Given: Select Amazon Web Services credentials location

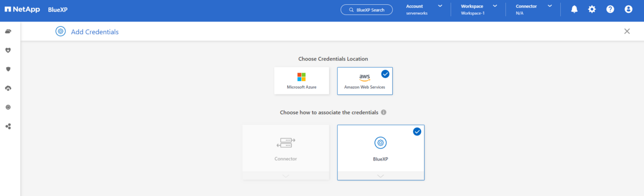Looking at the screenshot, I should click(365, 81).
